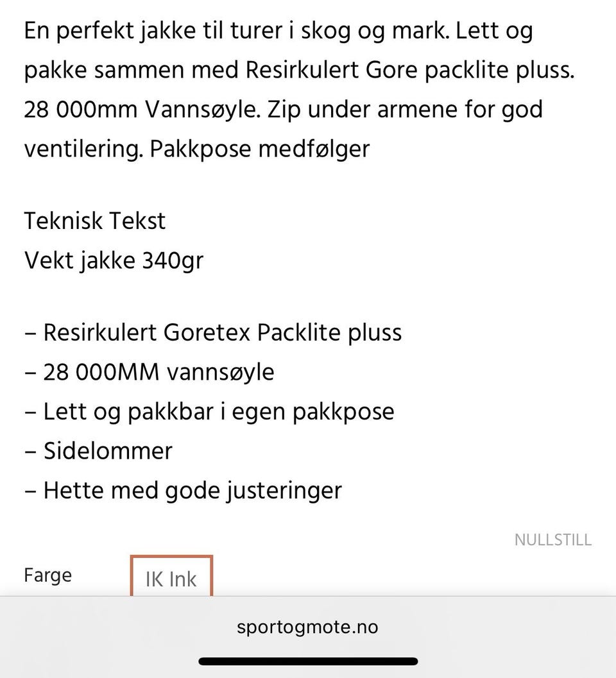616x678 pixels.
Task: Tap the home indicator bar at bottom
Action: click(x=308, y=661)
